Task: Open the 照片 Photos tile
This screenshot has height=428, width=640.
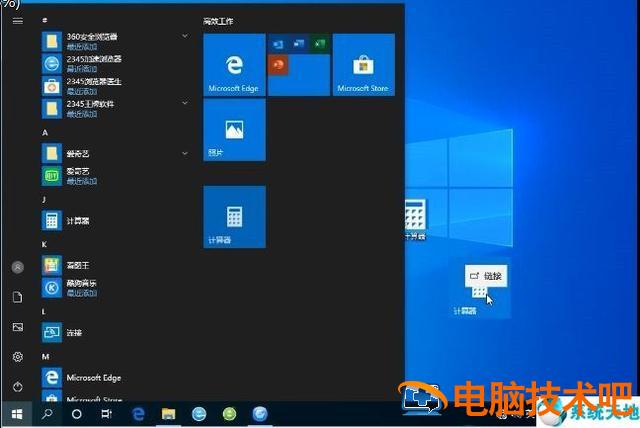Action: click(x=234, y=130)
